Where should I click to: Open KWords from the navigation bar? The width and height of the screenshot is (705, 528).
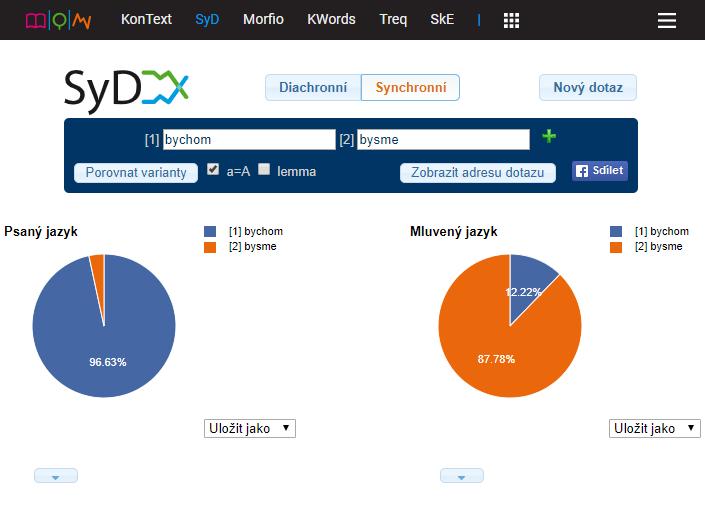pyautogui.click(x=331, y=19)
